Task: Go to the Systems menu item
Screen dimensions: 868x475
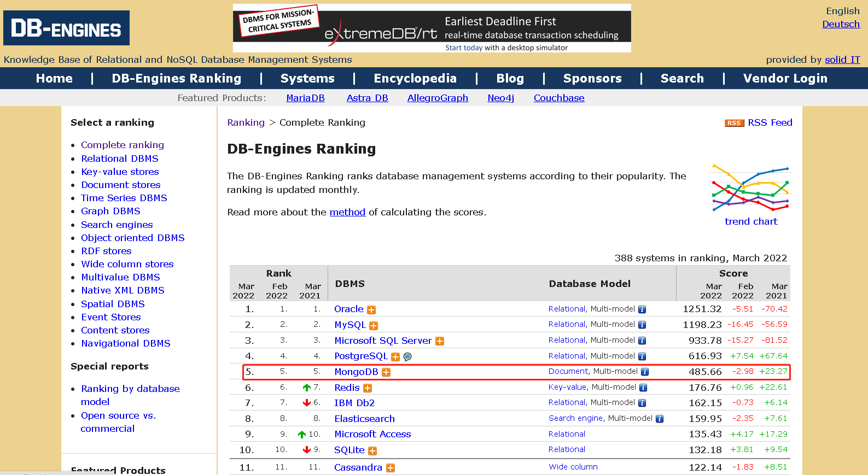Action: (x=307, y=78)
